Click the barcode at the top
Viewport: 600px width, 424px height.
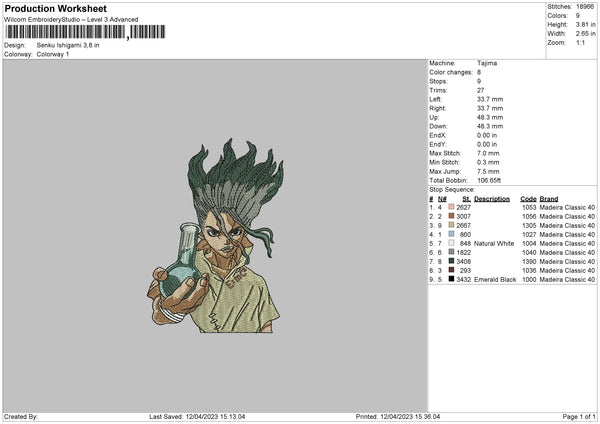(x=85, y=32)
